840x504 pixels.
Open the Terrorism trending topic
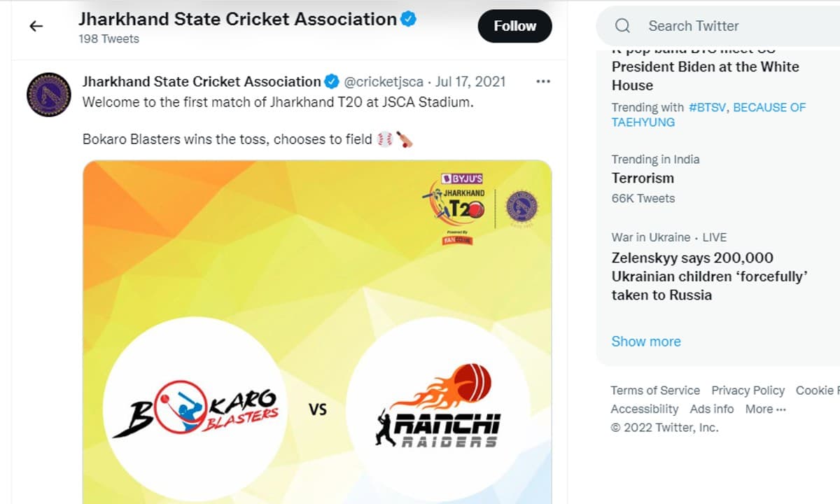click(x=643, y=178)
